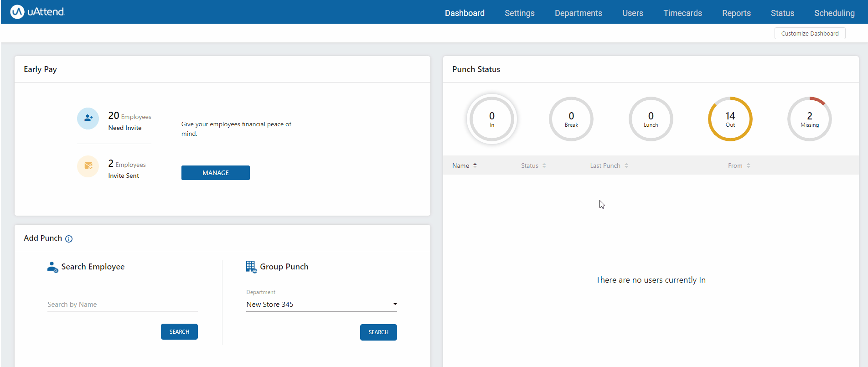Click the Need Invite employees icon

click(88, 119)
